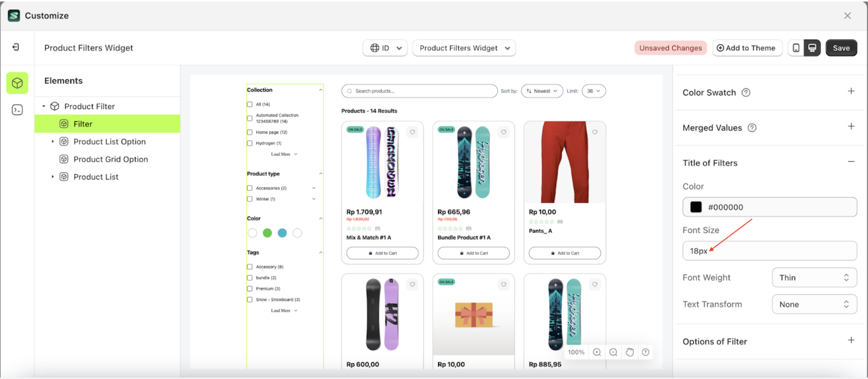This screenshot has width=868, height=379.
Task: Open the Font Weight Thin dropdown
Action: coord(814,277)
